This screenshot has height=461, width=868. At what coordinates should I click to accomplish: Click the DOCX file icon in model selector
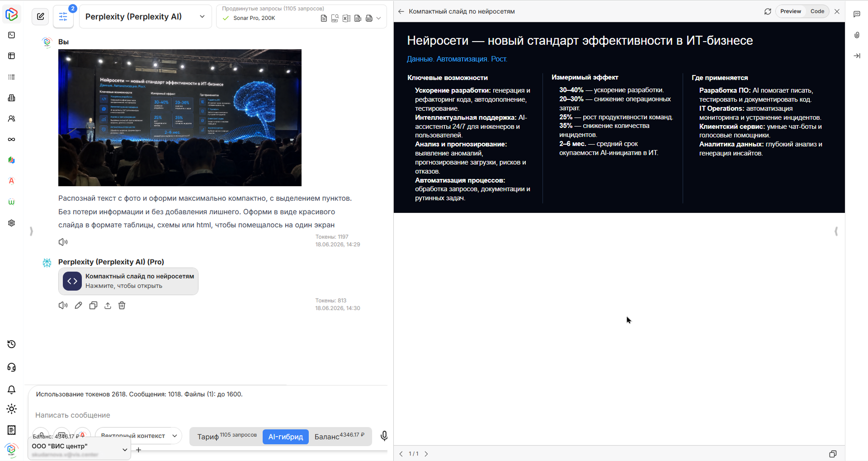coord(369,19)
